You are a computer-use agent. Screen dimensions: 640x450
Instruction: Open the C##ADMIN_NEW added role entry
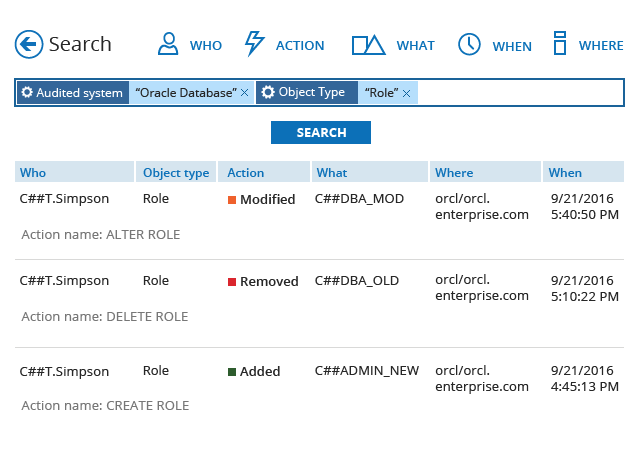(x=367, y=371)
